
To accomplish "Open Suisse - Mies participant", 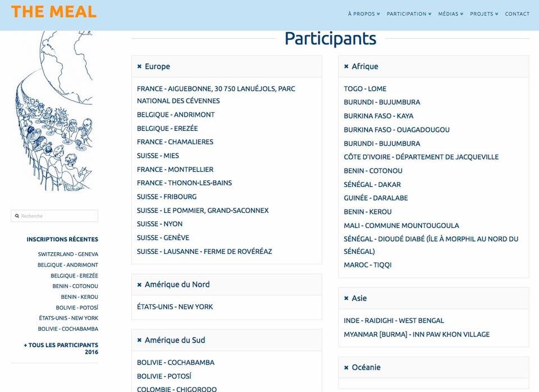I will (158, 156).
